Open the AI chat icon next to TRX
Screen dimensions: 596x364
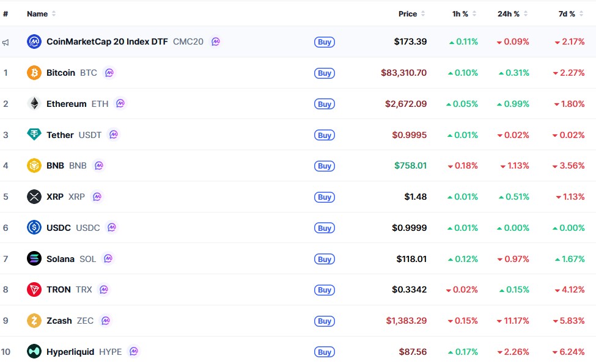104,289
